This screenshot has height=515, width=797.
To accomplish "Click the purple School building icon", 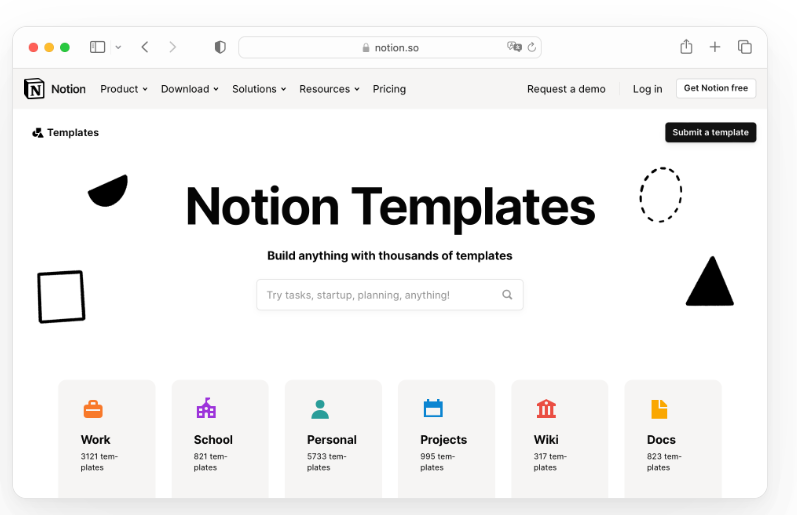I will (x=206, y=408).
